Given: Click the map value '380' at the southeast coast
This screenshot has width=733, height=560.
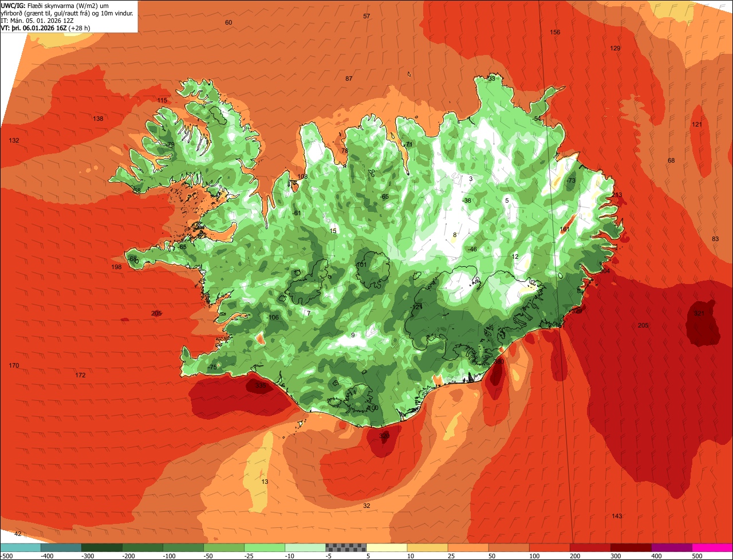Looking at the screenshot, I should pyautogui.click(x=499, y=362).
